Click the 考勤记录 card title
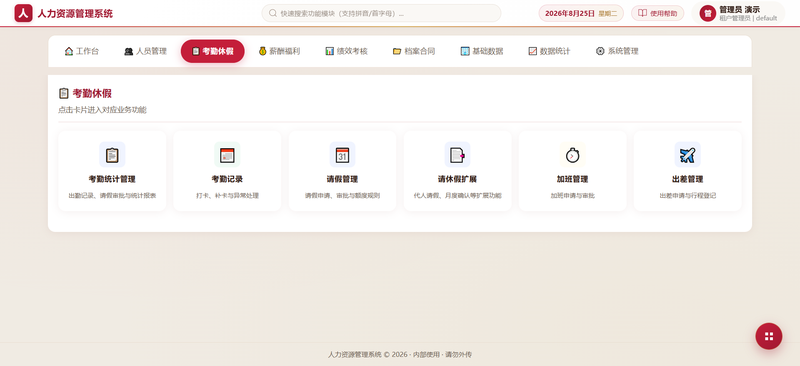 227,179
